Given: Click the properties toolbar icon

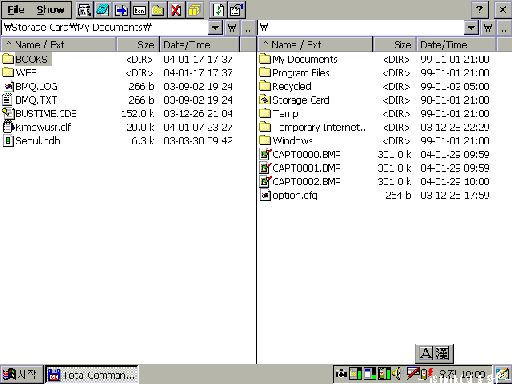Looking at the screenshot, I should [237, 10].
